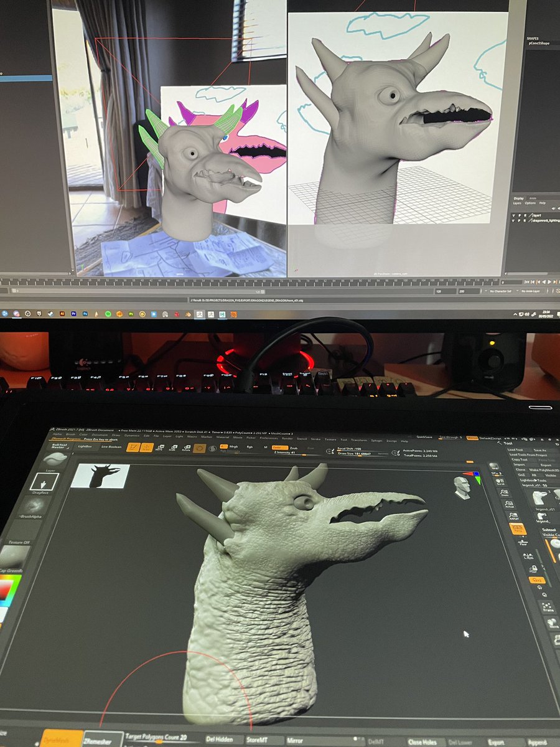Activate the Rotate gizmo button in ZBrush

click(187, 448)
